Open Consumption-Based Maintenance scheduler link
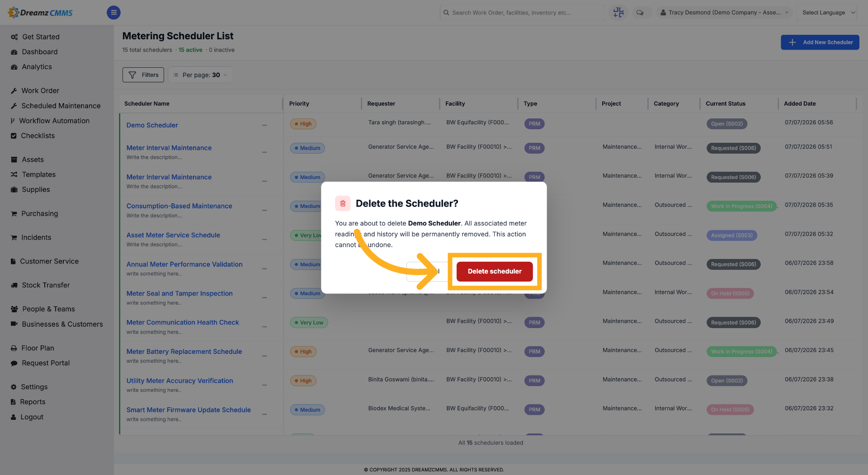 pyautogui.click(x=179, y=206)
